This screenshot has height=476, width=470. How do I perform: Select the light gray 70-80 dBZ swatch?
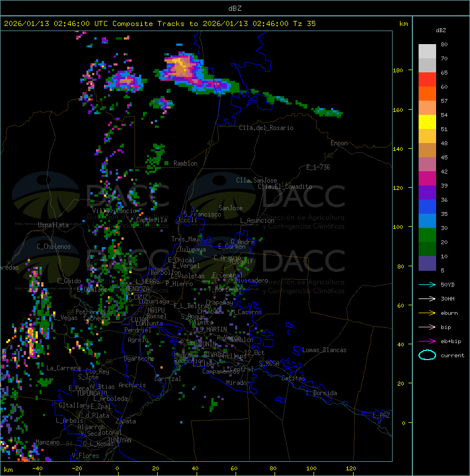click(427, 51)
